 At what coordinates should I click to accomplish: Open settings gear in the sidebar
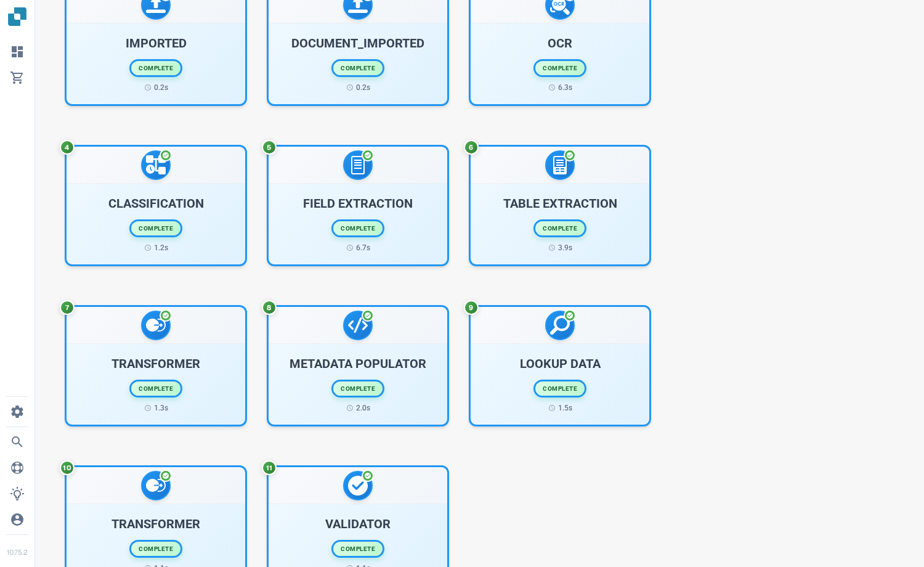pyautogui.click(x=17, y=412)
